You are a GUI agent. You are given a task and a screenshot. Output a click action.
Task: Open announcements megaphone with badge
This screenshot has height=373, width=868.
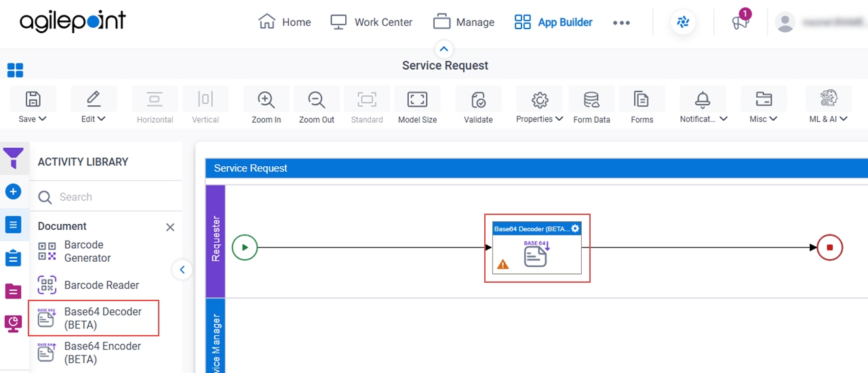(x=741, y=20)
